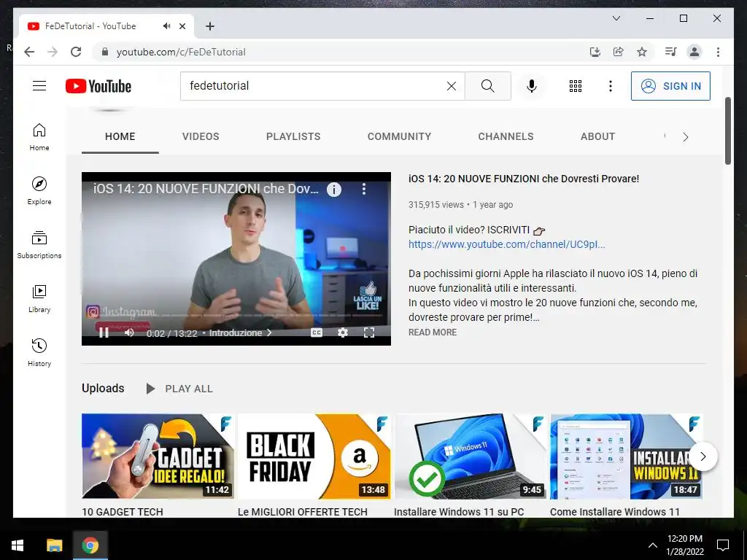
Task: Go to Home in sidebar
Action: click(x=39, y=137)
